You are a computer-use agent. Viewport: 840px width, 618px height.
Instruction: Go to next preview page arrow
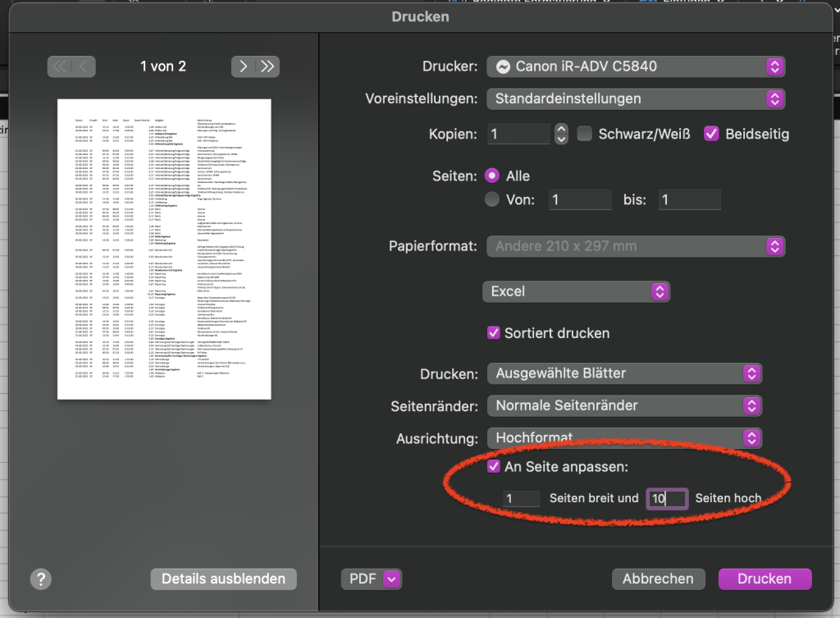click(x=244, y=66)
